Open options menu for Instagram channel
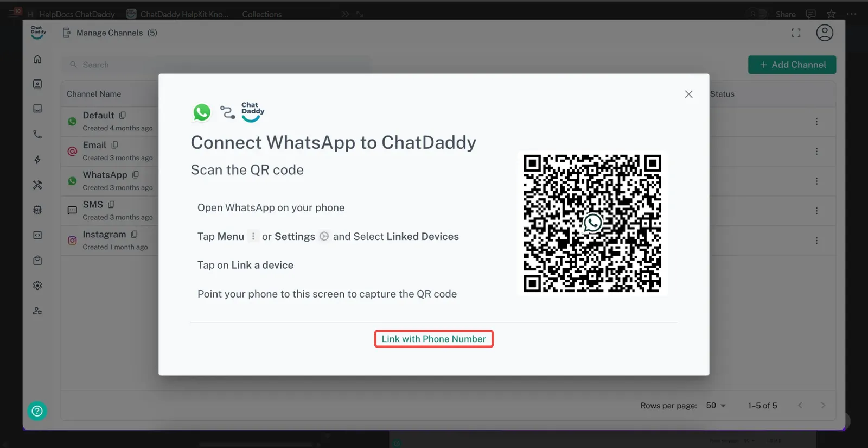This screenshot has width=868, height=448. coord(816,241)
